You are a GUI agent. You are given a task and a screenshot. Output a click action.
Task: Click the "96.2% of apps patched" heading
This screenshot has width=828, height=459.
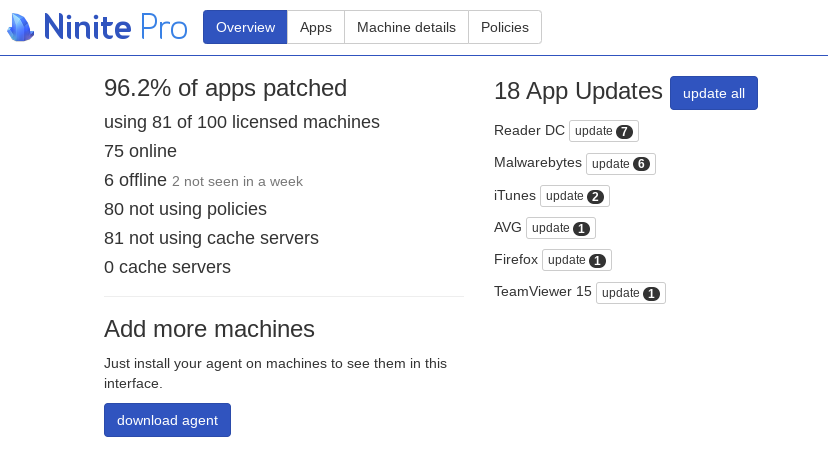click(x=225, y=88)
